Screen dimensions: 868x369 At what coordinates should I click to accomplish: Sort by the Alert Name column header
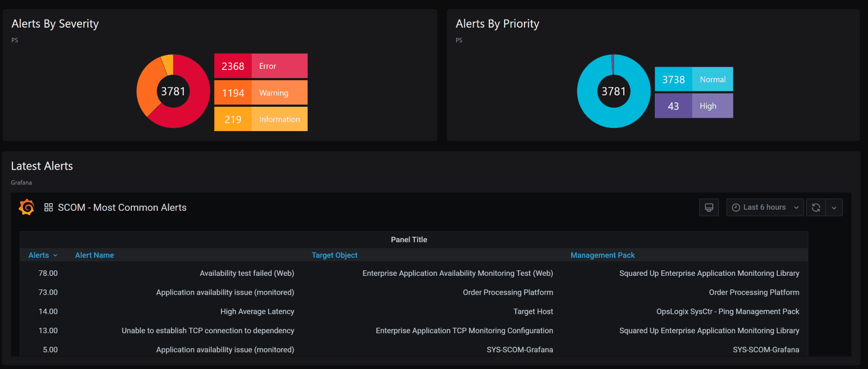pos(94,255)
